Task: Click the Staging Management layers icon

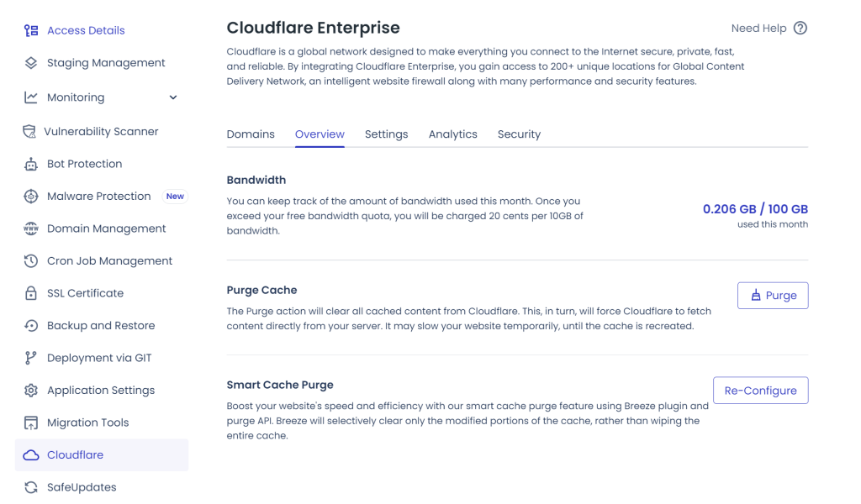Action: coord(31,63)
